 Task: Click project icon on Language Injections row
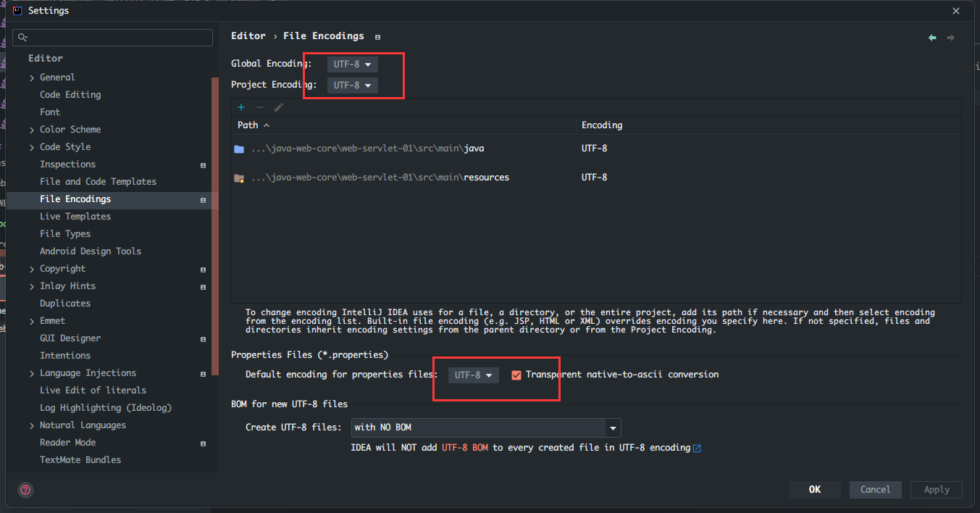[203, 374]
